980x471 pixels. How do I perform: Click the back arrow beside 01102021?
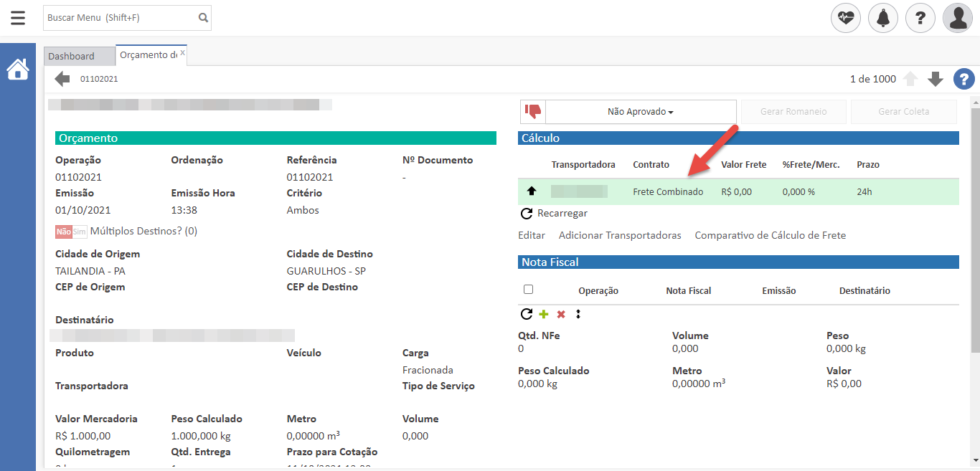(62, 79)
